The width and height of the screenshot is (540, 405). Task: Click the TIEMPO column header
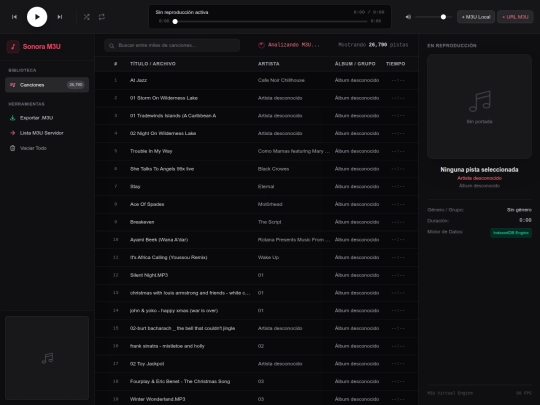[395, 64]
